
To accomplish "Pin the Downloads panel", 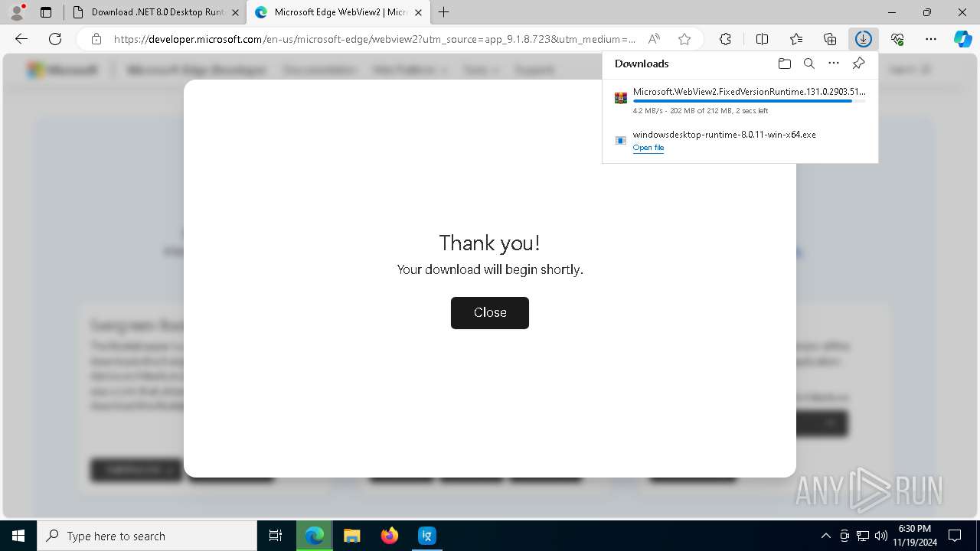I will pyautogui.click(x=858, y=64).
